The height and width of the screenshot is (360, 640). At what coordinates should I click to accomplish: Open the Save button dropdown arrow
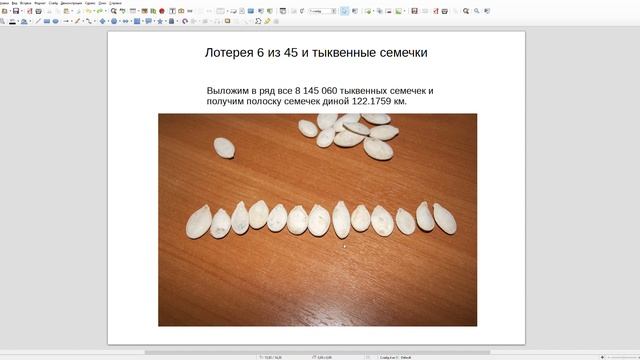(x=22, y=11)
